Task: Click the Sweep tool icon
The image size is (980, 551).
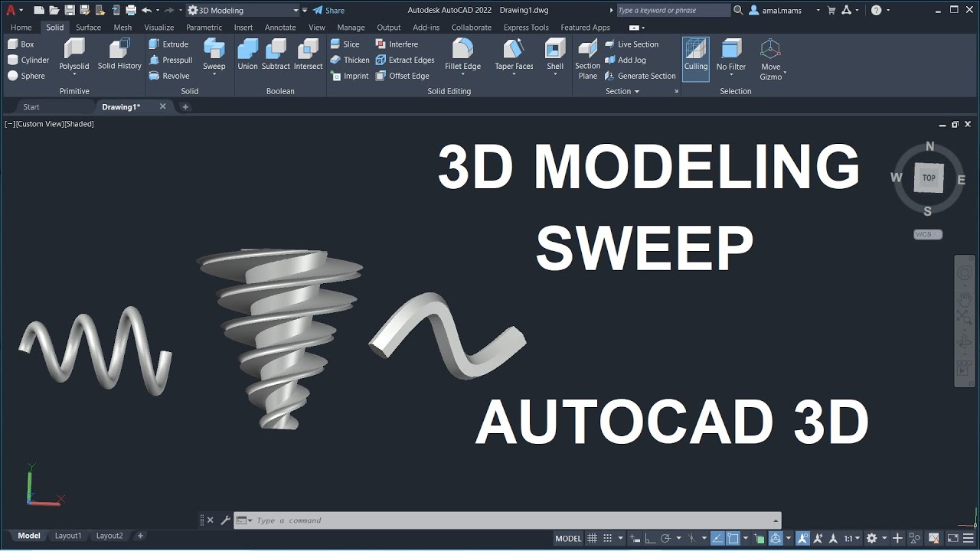Action: pyautogui.click(x=214, y=49)
